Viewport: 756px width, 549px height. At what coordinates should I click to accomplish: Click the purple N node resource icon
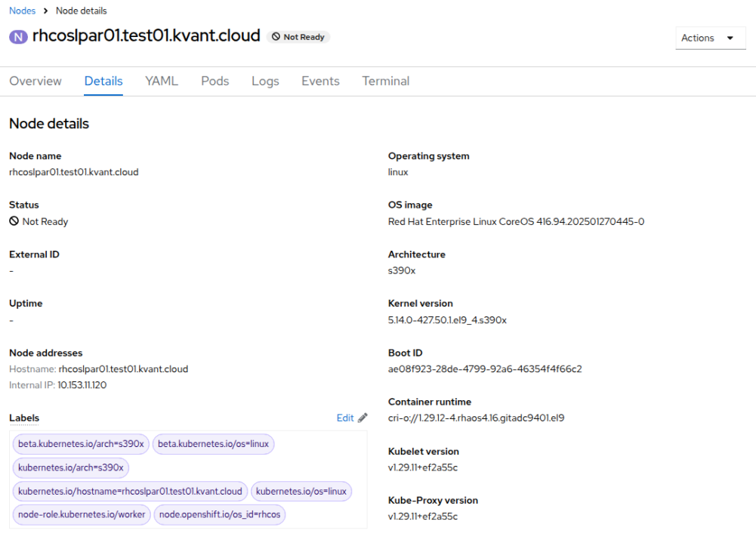coord(19,37)
